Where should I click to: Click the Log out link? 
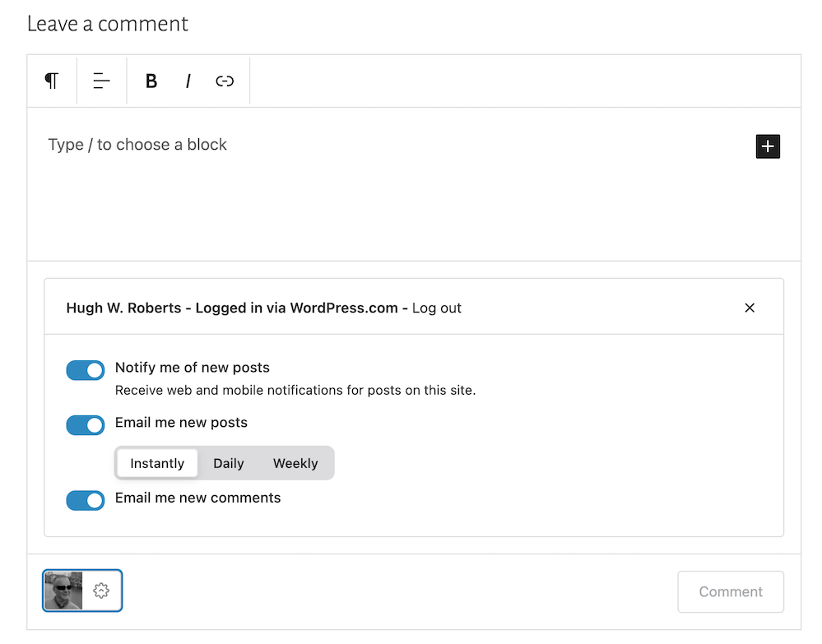(436, 308)
